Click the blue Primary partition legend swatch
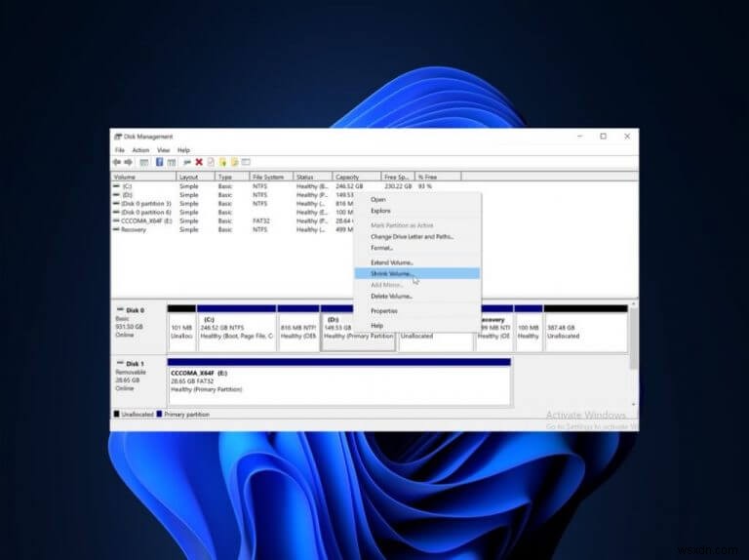Viewport: 749px width, 560px height. (159, 414)
